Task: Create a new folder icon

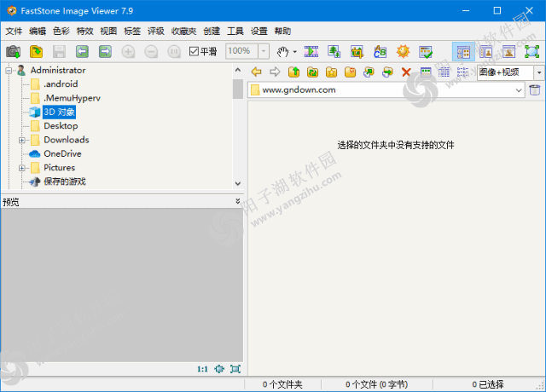Action: (x=351, y=72)
